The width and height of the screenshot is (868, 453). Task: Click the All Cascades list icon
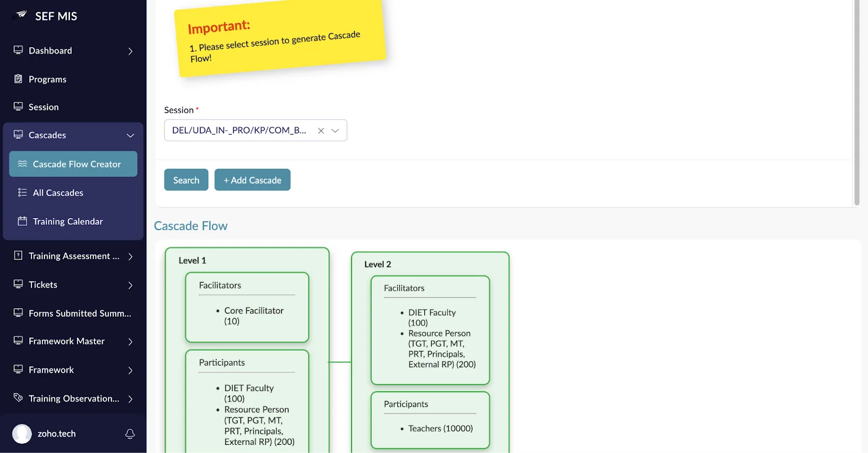22,193
